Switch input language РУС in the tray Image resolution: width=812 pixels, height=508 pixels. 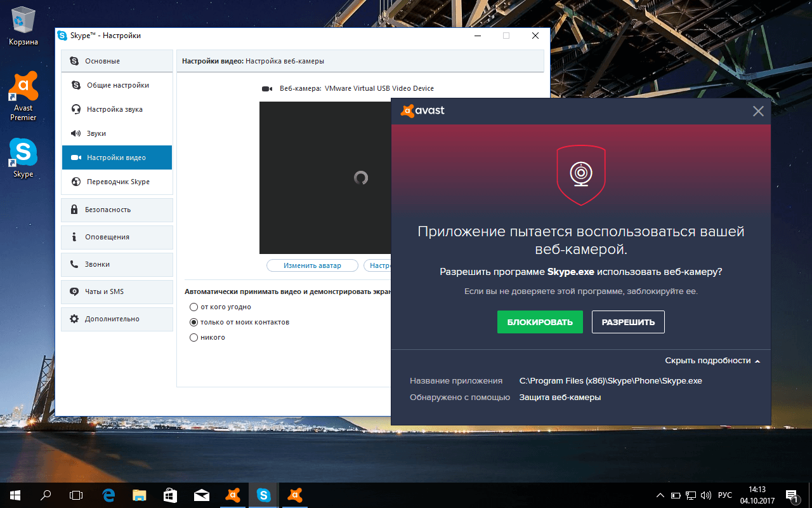pos(725,495)
